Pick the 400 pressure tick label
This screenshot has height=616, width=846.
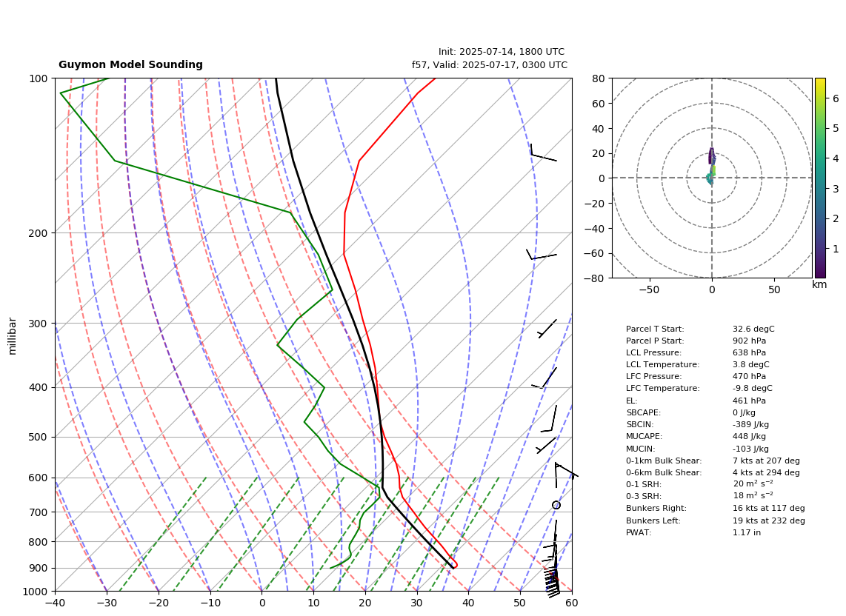click(39, 387)
